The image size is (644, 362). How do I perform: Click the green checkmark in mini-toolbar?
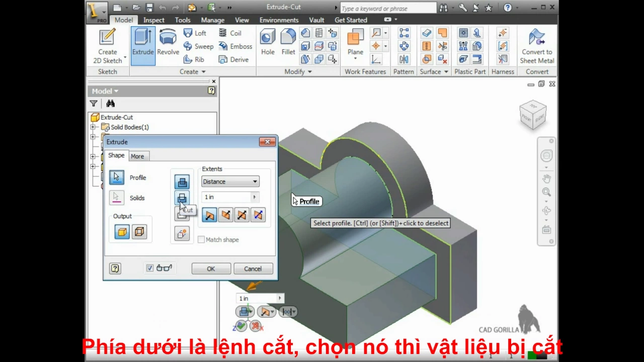coord(241,326)
